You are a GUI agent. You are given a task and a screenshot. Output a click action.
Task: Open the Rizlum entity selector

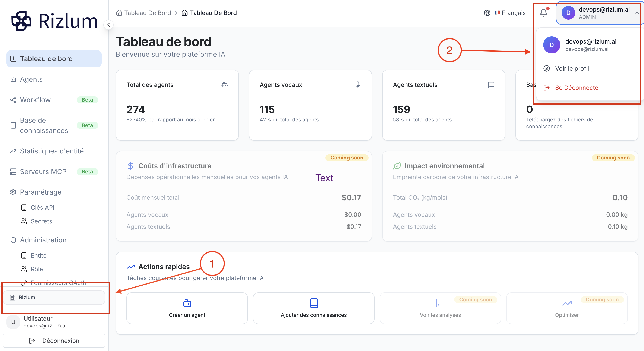[54, 298]
